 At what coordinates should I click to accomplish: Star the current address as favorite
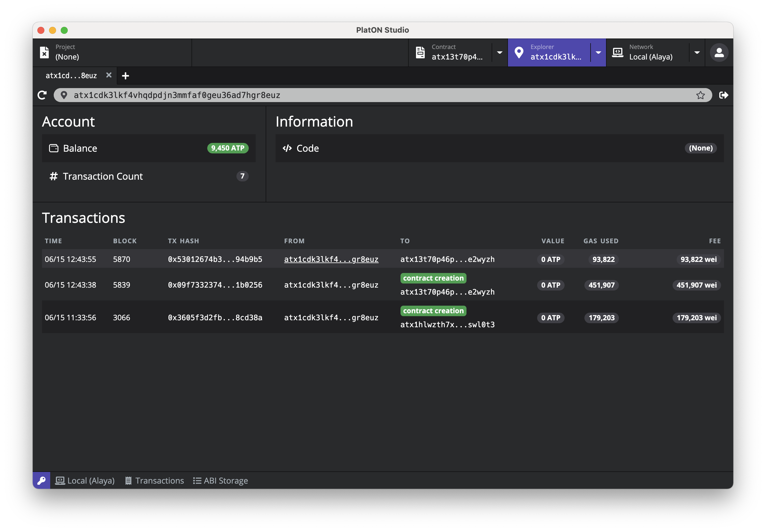[x=700, y=95]
